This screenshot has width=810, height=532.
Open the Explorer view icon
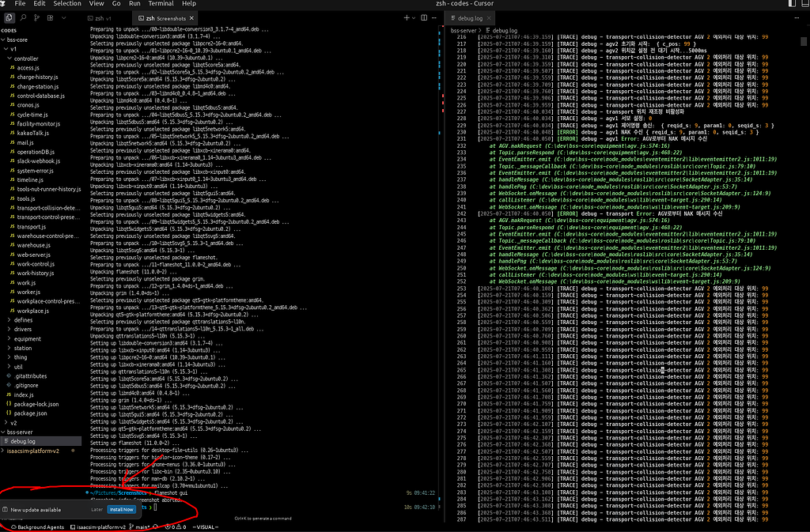pyautogui.click(x=9, y=17)
